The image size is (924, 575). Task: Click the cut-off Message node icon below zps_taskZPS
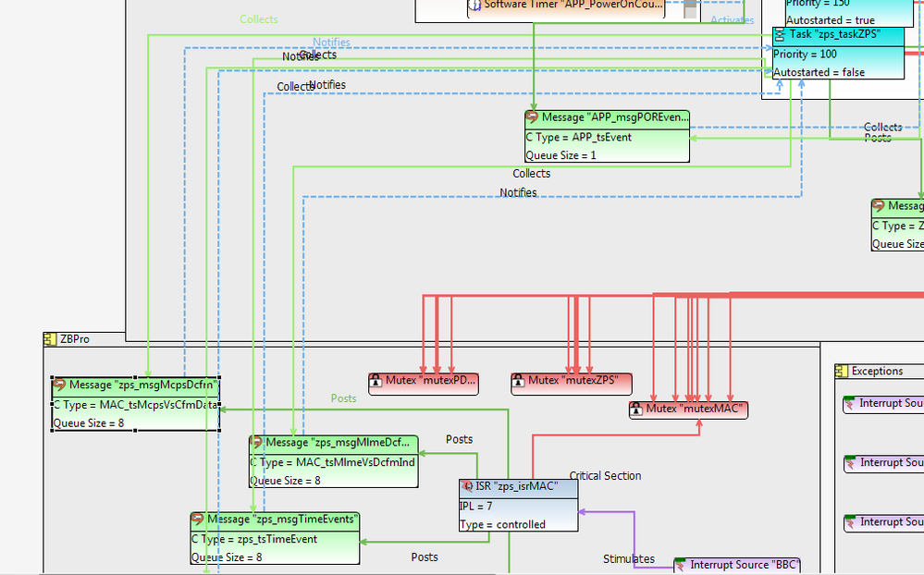click(879, 205)
